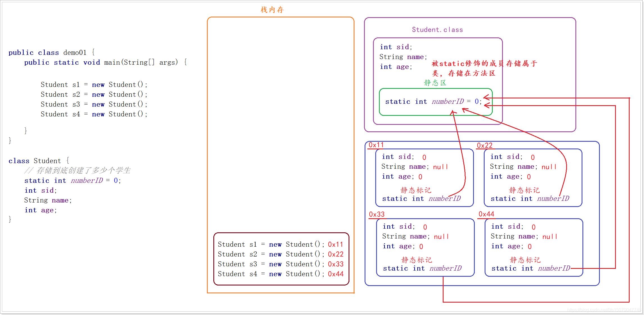The image size is (644, 315).
Task: Click the 'class Student {' declaration line
Action: point(39,161)
